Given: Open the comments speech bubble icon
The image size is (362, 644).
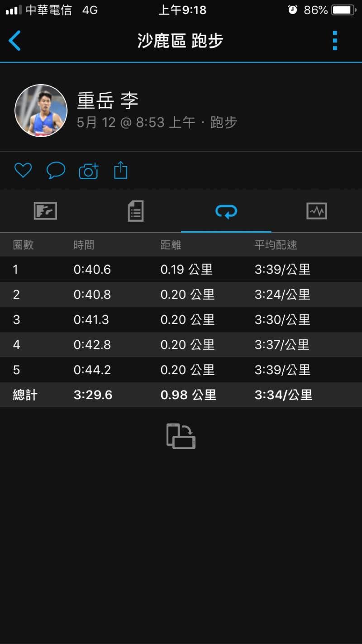Looking at the screenshot, I should [x=56, y=170].
